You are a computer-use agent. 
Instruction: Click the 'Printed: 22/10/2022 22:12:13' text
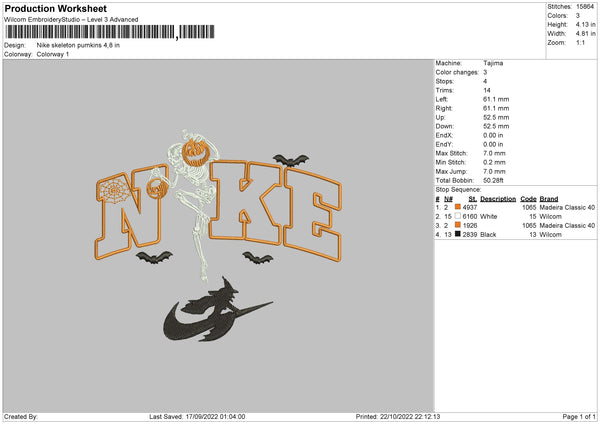click(398, 417)
